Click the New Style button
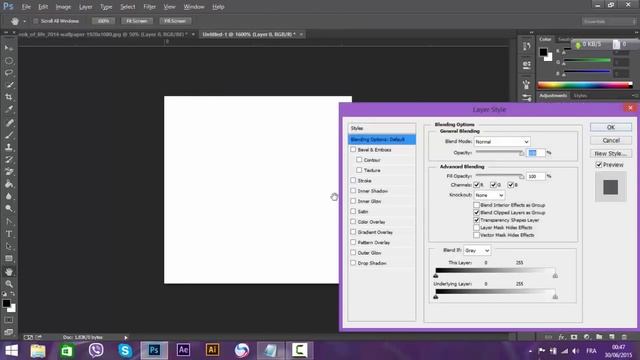This screenshot has width=640, height=360. point(611,153)
